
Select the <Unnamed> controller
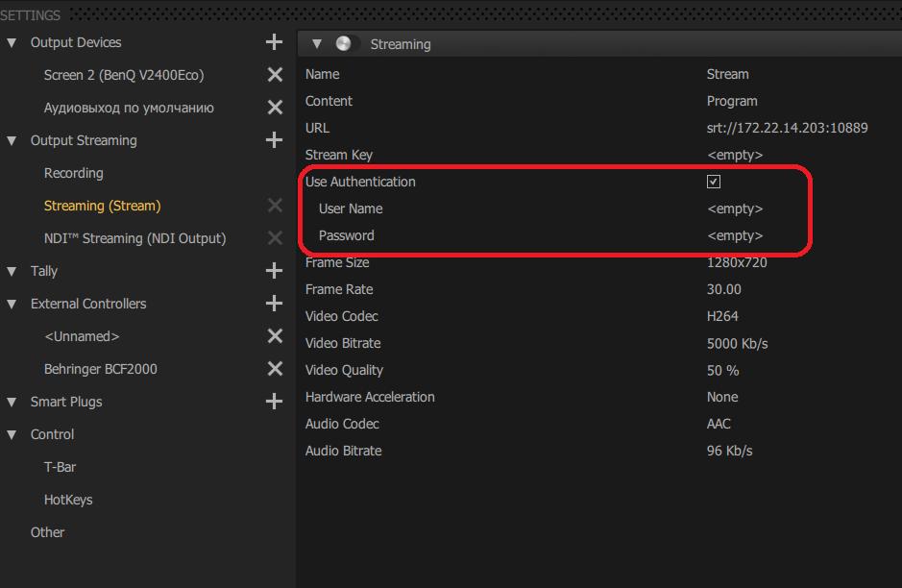82,336
